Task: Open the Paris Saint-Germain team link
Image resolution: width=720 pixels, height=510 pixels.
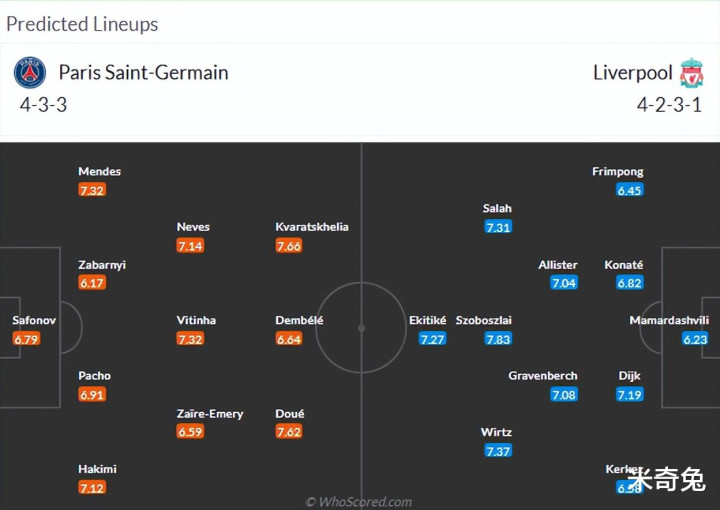Action: tap(143, 73)
